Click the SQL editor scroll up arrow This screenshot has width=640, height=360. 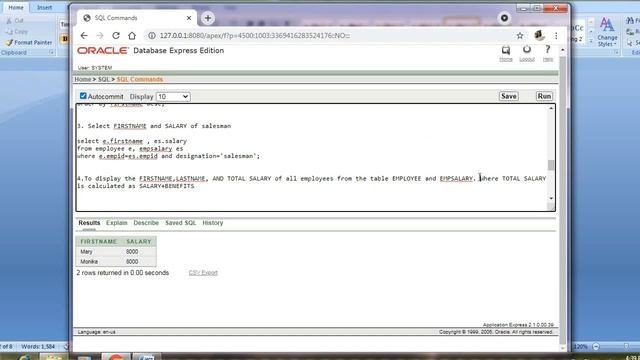[x=551, y=108]
